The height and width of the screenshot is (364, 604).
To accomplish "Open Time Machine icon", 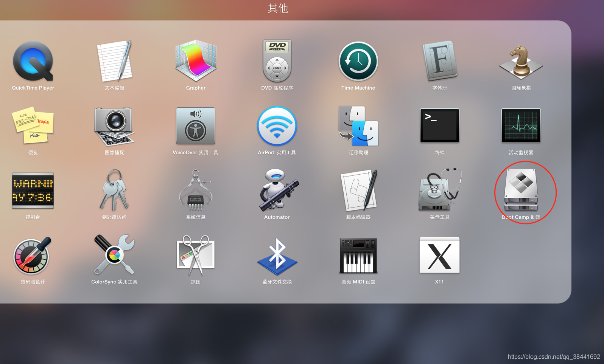I will coord(358,61).
